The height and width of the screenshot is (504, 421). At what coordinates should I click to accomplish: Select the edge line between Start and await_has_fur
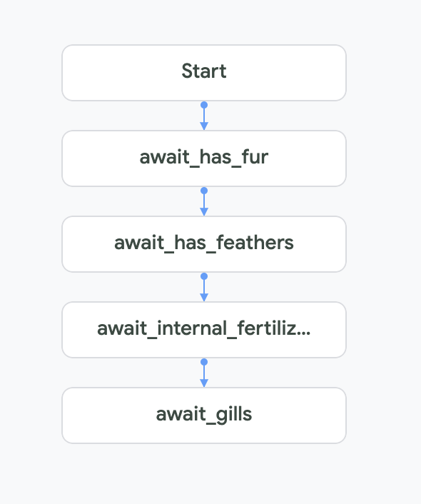(204, 116)
